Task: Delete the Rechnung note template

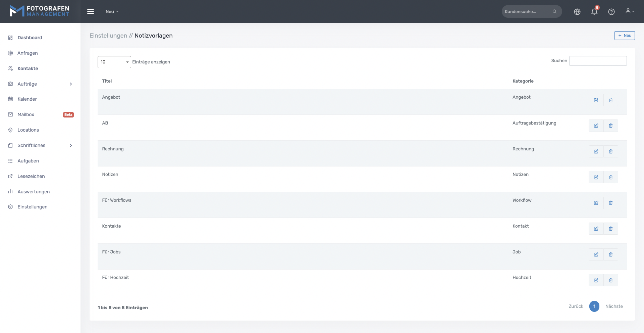Action: click(610, 151)
